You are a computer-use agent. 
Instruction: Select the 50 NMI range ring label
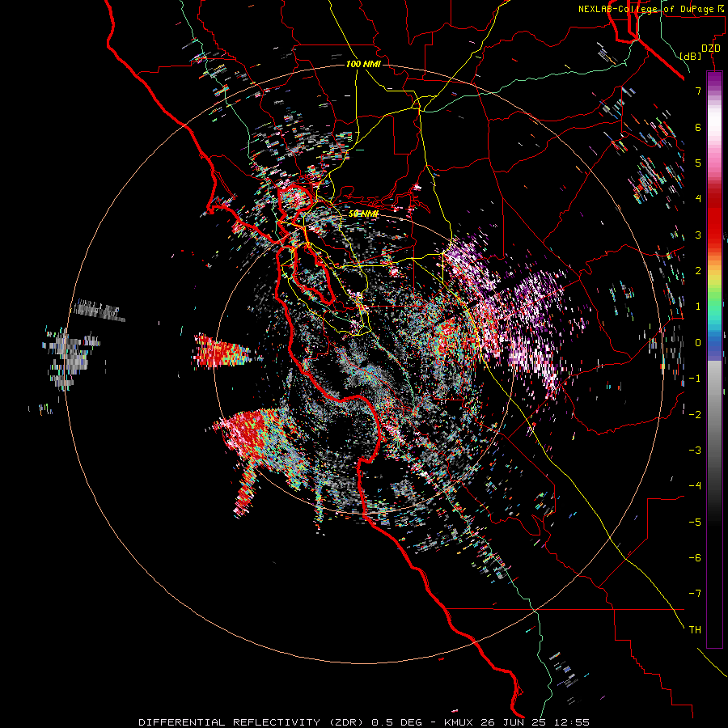(363, 214)
